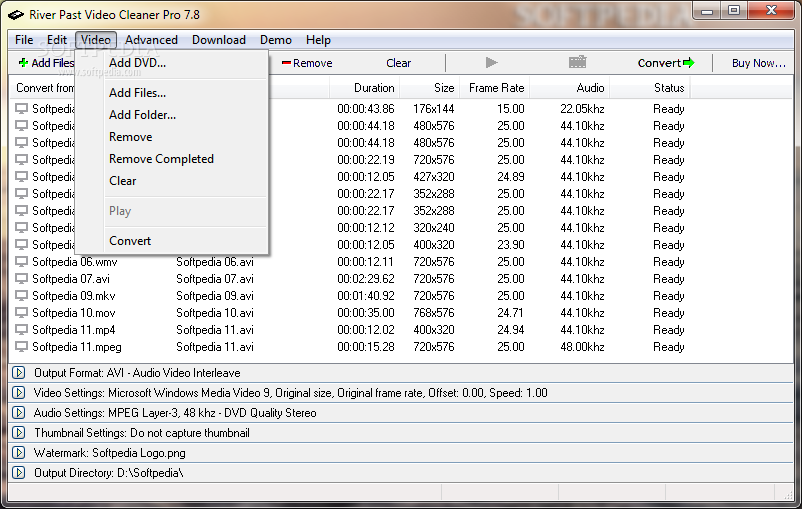Screen dimensions: 802x509
Task: Select the Softpedia 09.mkv source file
Action: 74,296
